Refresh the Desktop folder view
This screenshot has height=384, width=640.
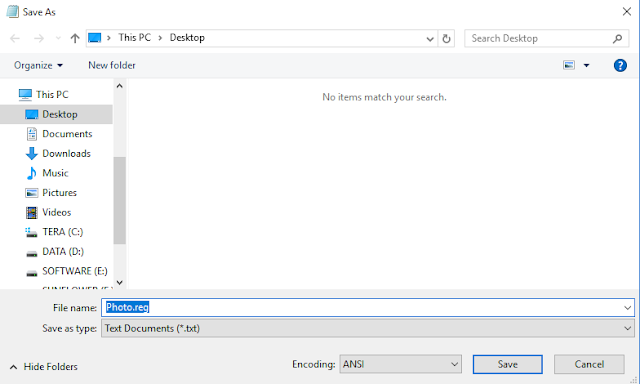446,39
